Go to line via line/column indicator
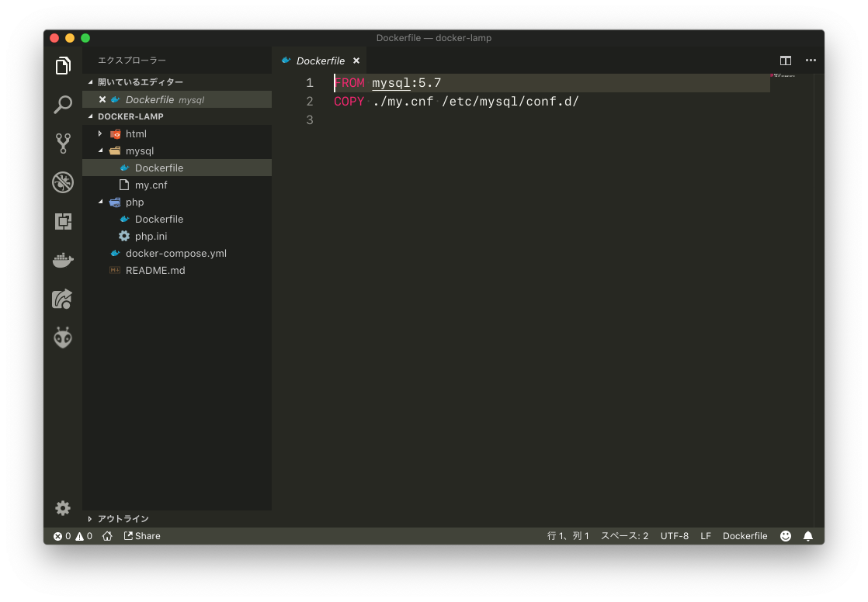 (x=568, y=535)
